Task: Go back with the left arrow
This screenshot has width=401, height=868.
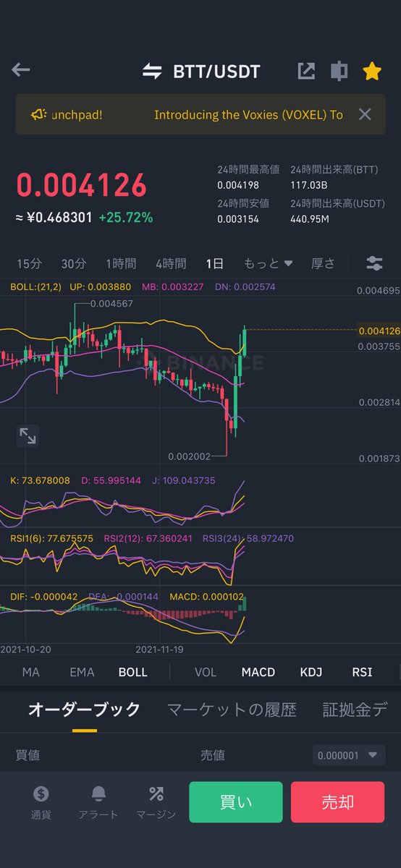Action: tap(21, 70)
